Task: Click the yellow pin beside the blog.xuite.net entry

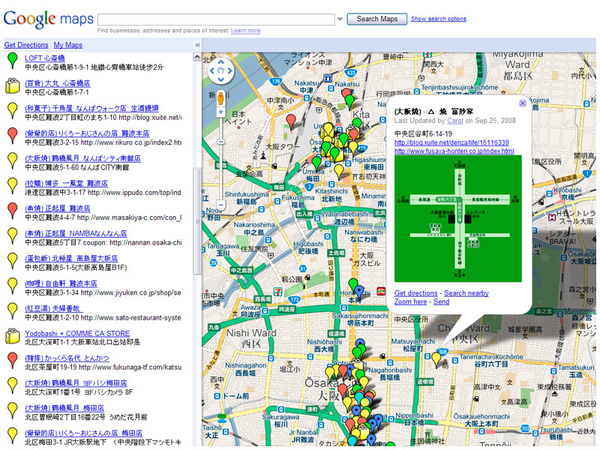Action: (x=13, y=111)
